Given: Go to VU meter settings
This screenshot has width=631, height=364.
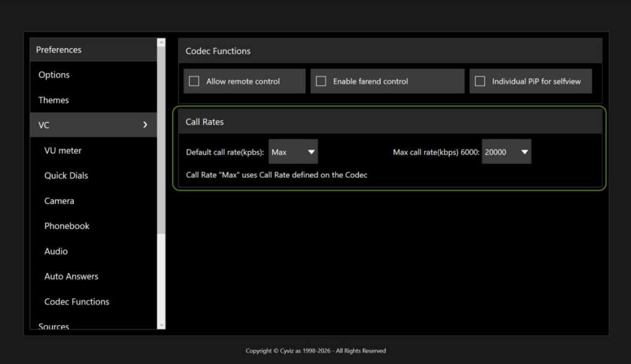Looking at the screenshot, I should [x=63, y=150].
